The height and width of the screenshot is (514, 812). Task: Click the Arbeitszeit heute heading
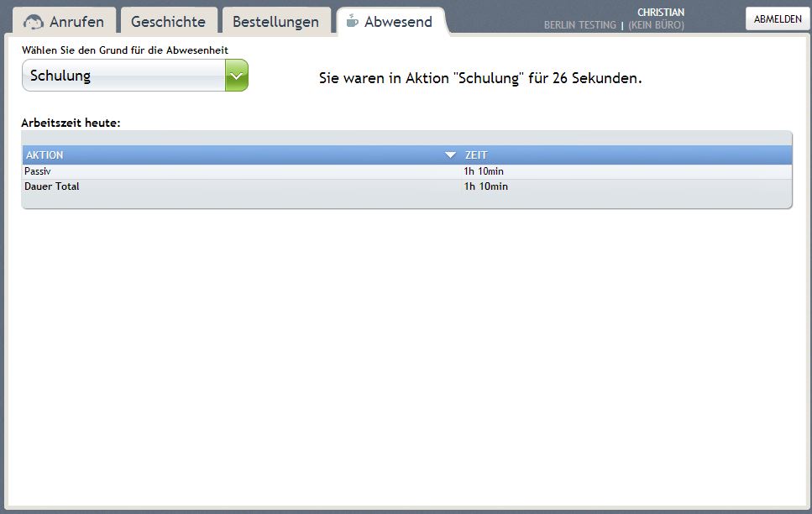(71, 123)
